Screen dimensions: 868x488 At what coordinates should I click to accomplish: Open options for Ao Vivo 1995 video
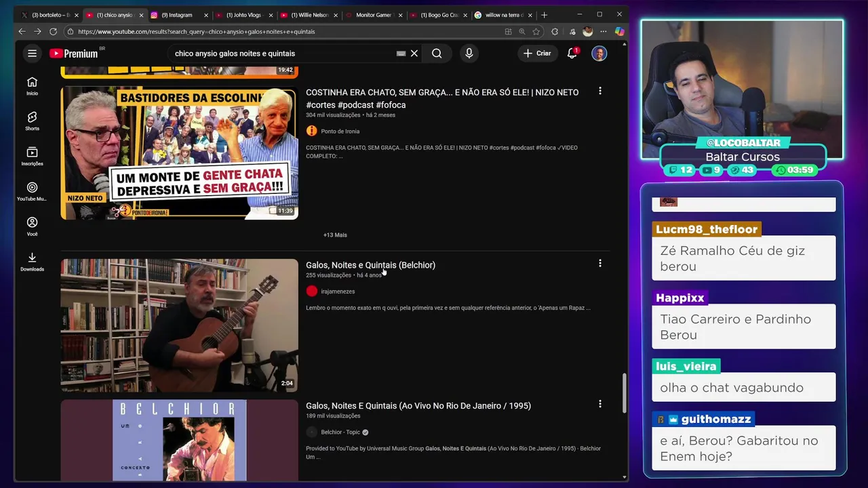[599, 404]
